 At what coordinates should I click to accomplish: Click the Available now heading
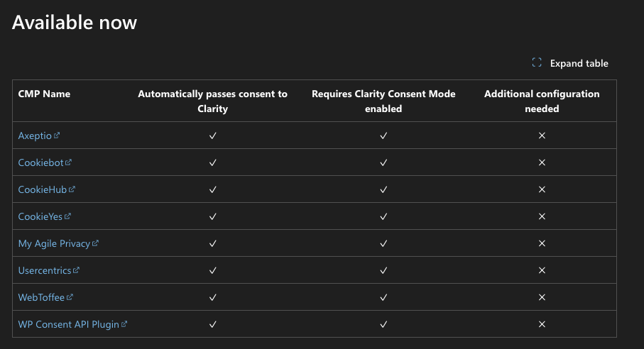(x=75, y=22)
